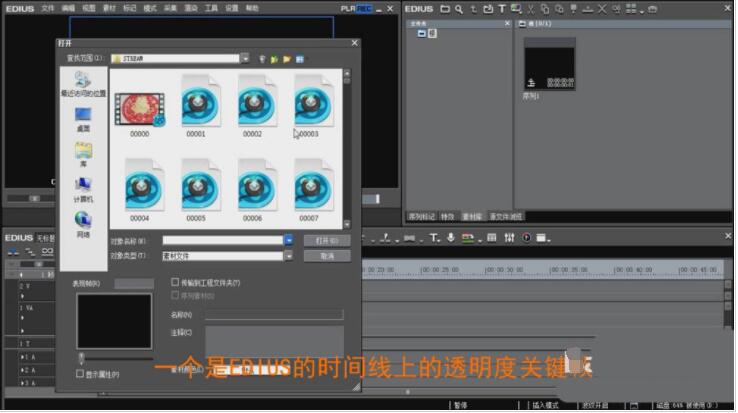Click the voice-over microphone icon on timeline toolbar
The height and width of the screenshot is (413, 738).
click(x=450, y=238)
